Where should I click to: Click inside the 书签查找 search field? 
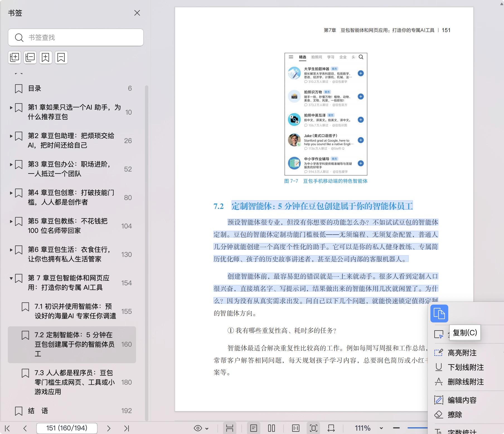(x=76, y=37)
